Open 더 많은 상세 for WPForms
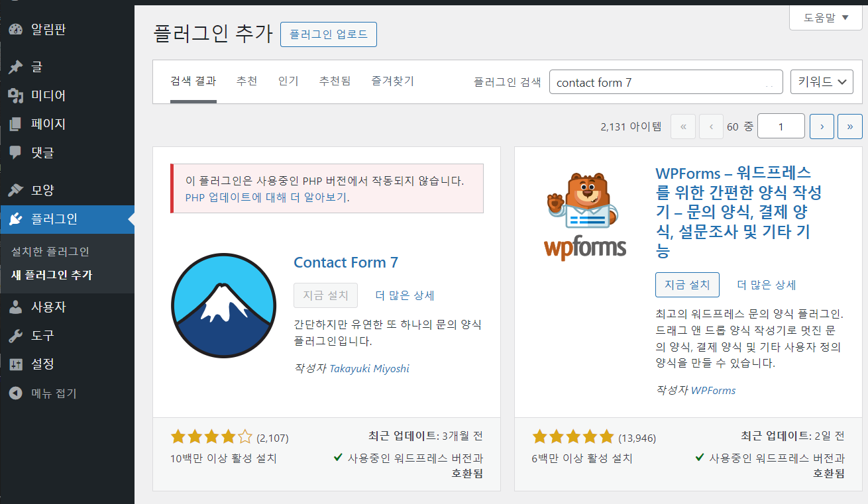868x504 pixels. 767,285
